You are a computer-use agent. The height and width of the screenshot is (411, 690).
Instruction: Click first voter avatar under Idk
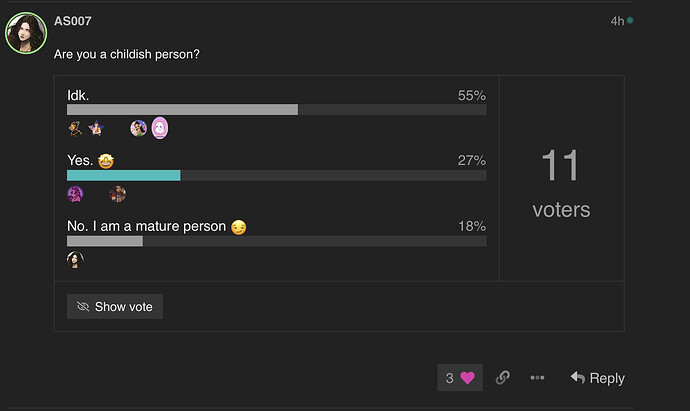[75, 128]
